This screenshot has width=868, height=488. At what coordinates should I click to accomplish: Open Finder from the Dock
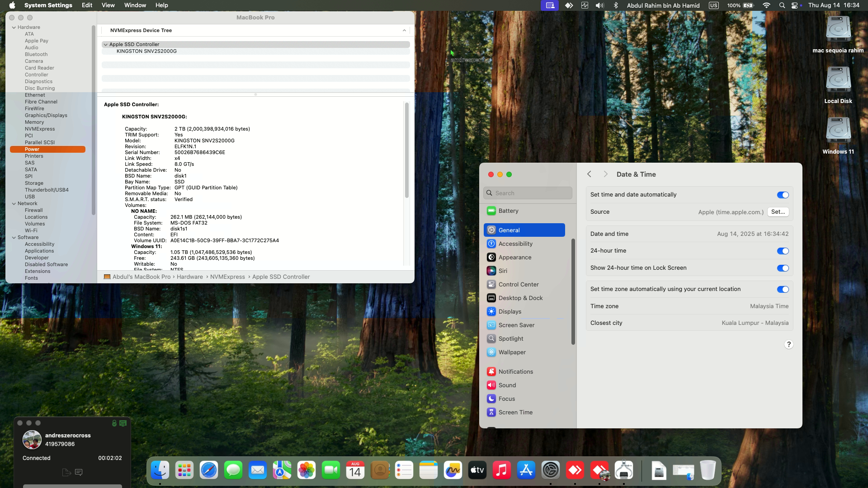point(160,470)
